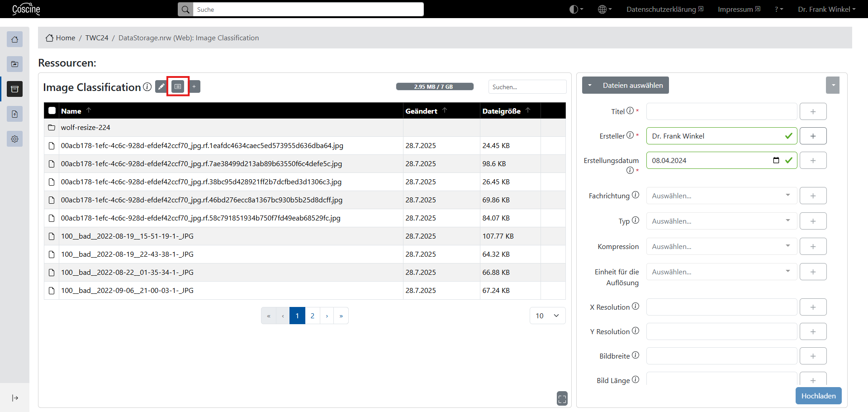Open the resources archive icon in the sidebar
The image size is (868, 412).
pos(14,89)
